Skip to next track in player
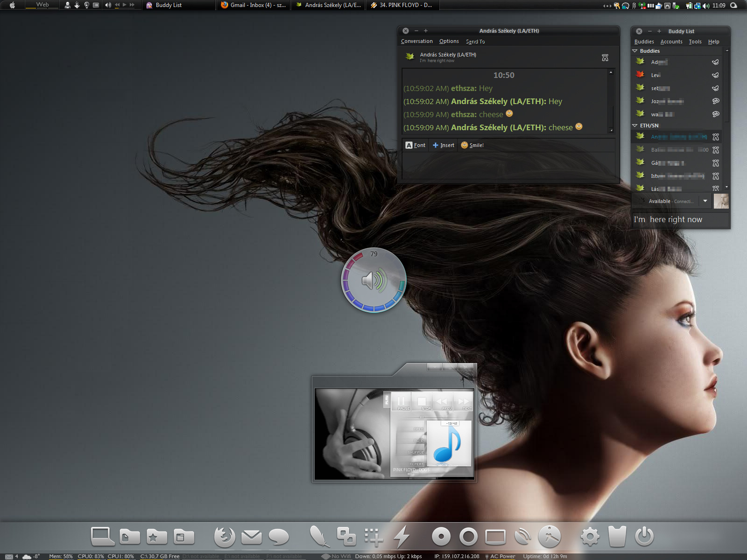This screenshot has width=747, height=560. tap(463, 401)
